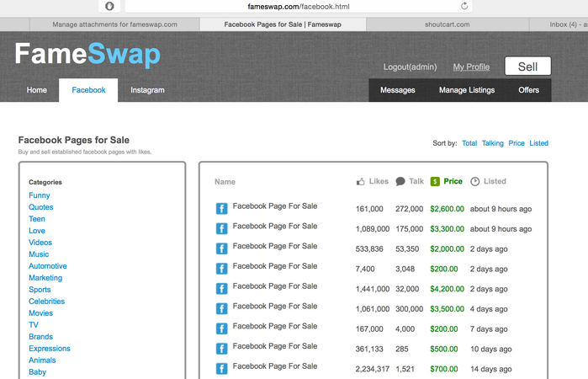Open the Offers menu item
588x379 pixels.
coord(529,90)
